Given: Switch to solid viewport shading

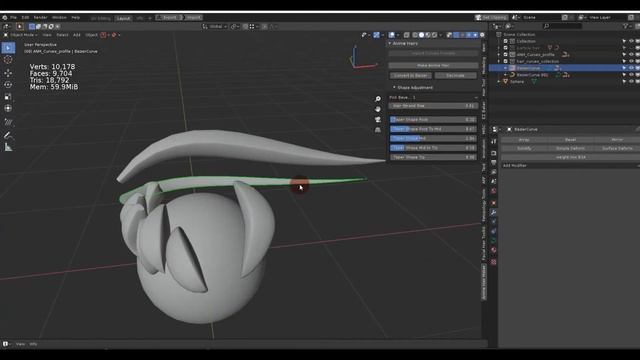Looking at the screenshot, I should click(421, 35).
